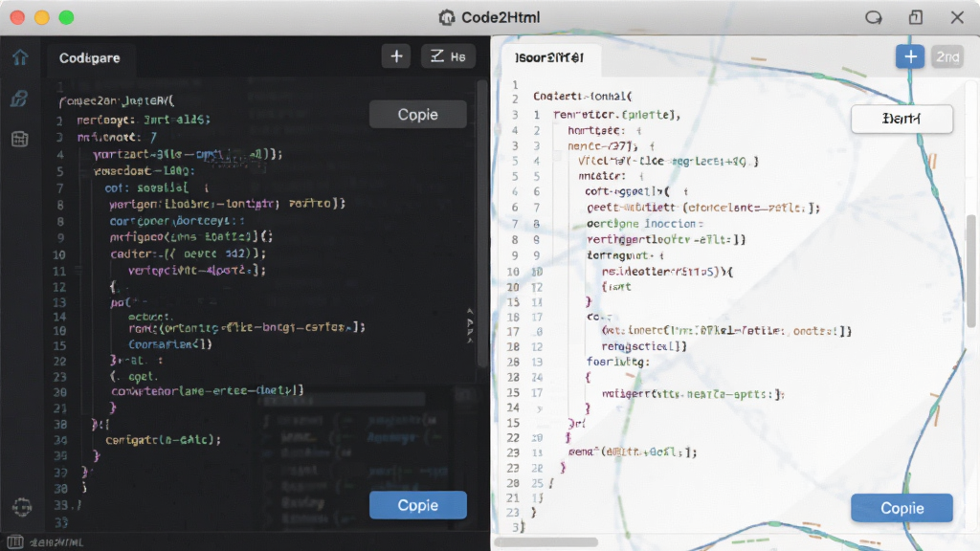Add a new tab in dark editor
Viewport: 980px width, 551px height.
(x=396, y=56)
